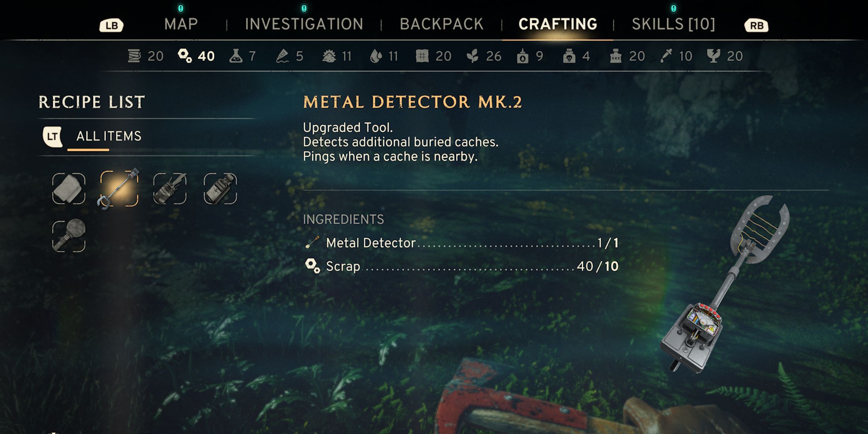Screen dimensions: 868x434
Task: Open the Backpack tab
Action: point(441,24)
